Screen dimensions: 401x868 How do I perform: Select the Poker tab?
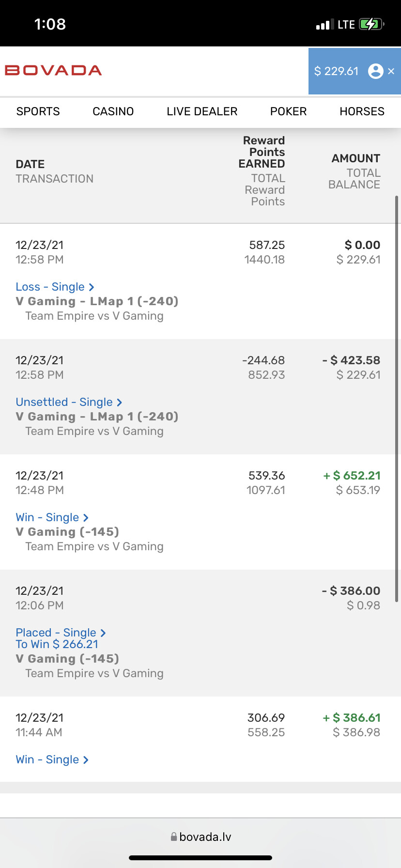click(x=288, y=111)
